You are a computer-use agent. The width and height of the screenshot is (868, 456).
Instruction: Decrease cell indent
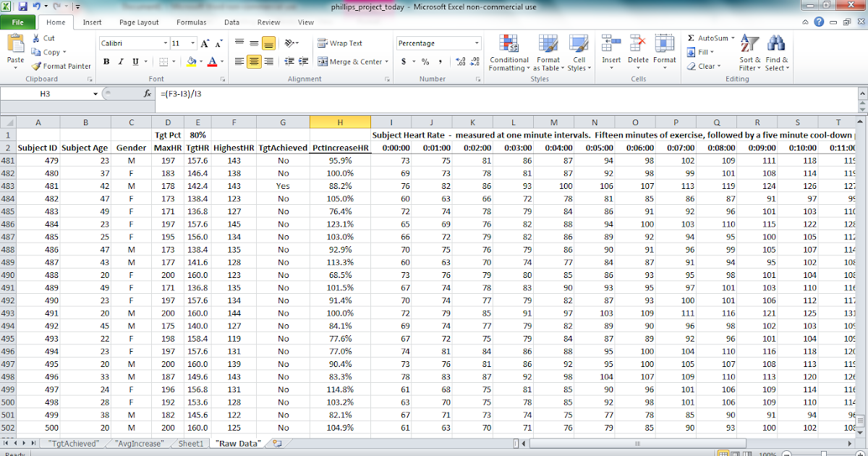(x=289, y=62)
